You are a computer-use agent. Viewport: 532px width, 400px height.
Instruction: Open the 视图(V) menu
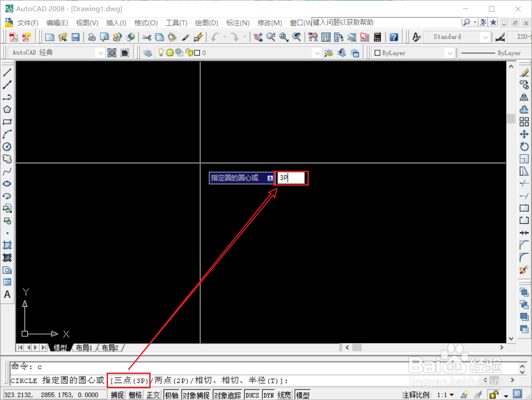pos(87,23)
